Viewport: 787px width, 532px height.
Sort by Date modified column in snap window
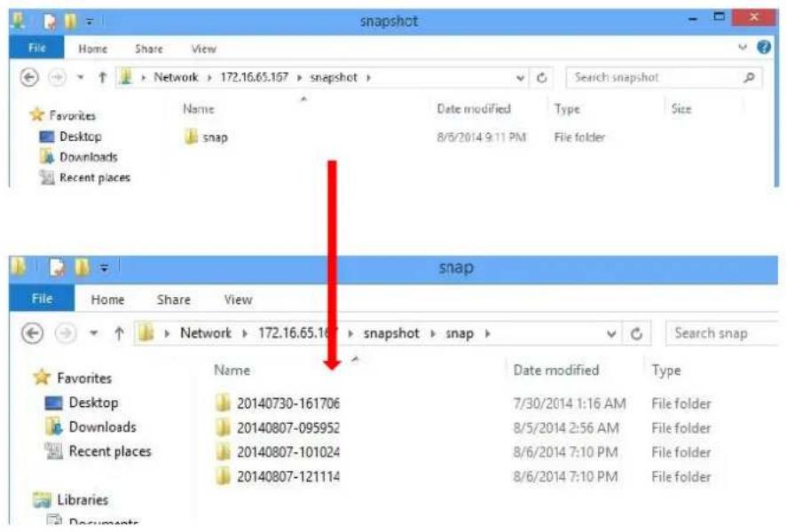tap(556, 371)
